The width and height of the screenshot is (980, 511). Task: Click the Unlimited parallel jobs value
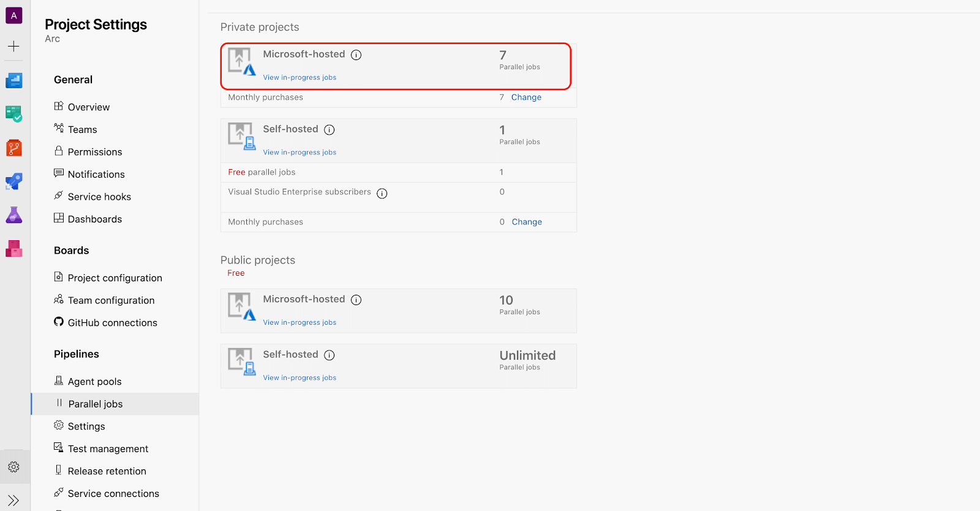[527, 355]
